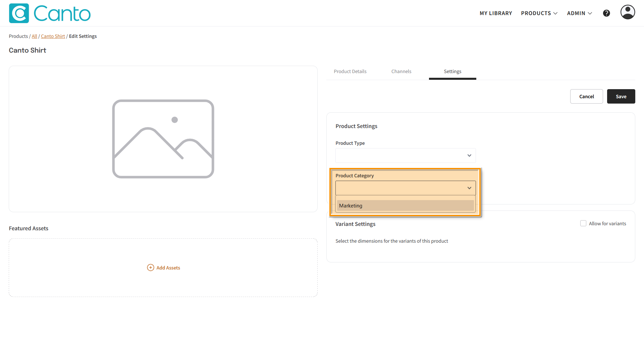Enable Allow for variants checkbox

pyautogui.click(x=583, y=223)
